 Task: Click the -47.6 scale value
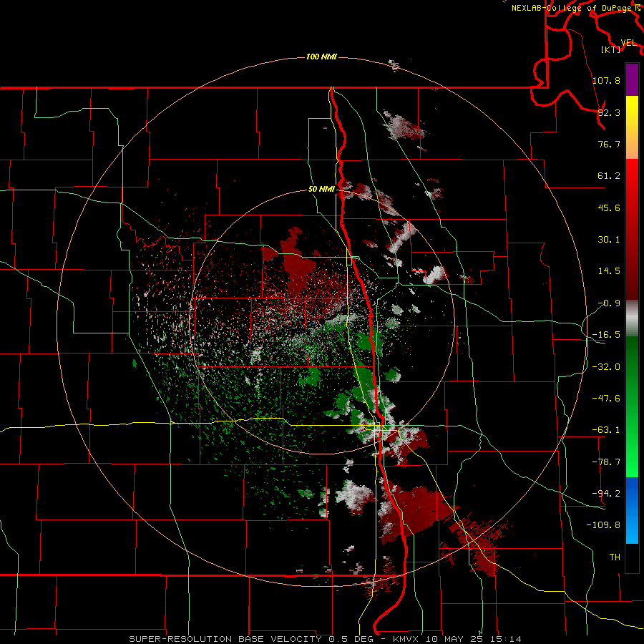tap(606, 399)
